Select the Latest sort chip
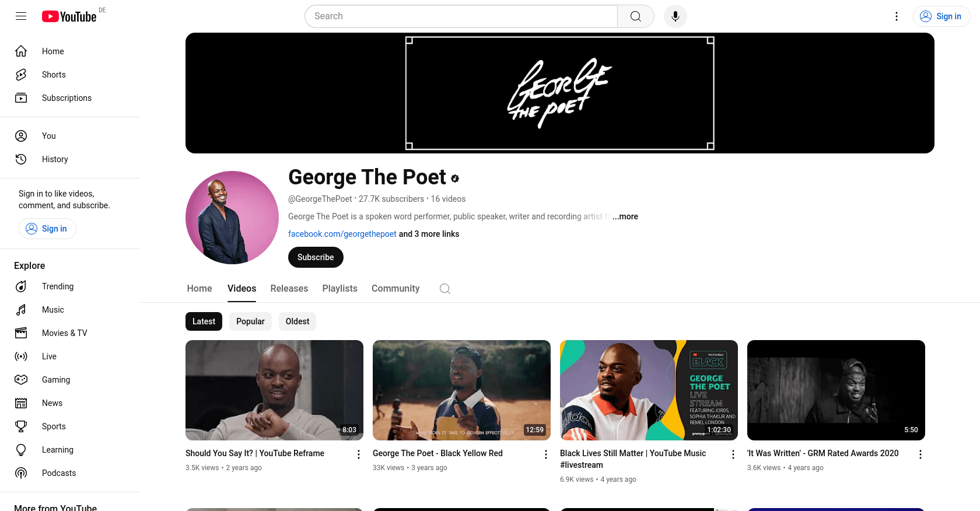The width and height of the screenshot is (980, 511). click(x=204, y=321)
